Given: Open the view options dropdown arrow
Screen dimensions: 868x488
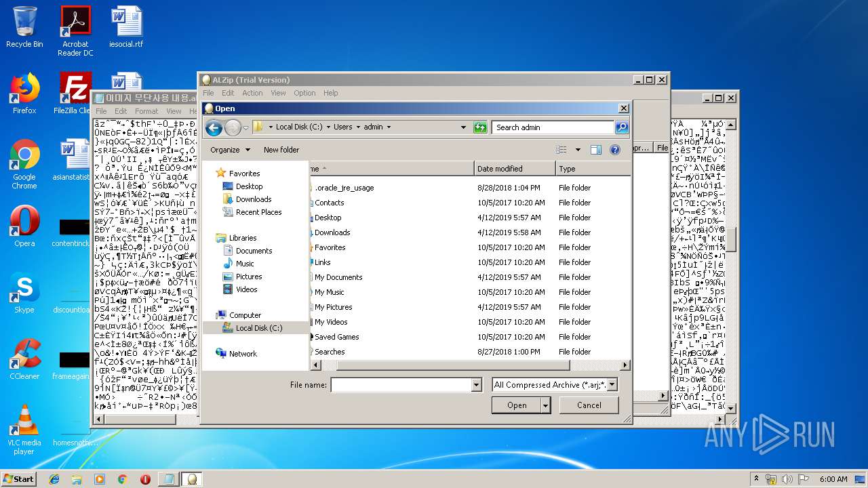Looking at the screenshot, I should (578, 150).
